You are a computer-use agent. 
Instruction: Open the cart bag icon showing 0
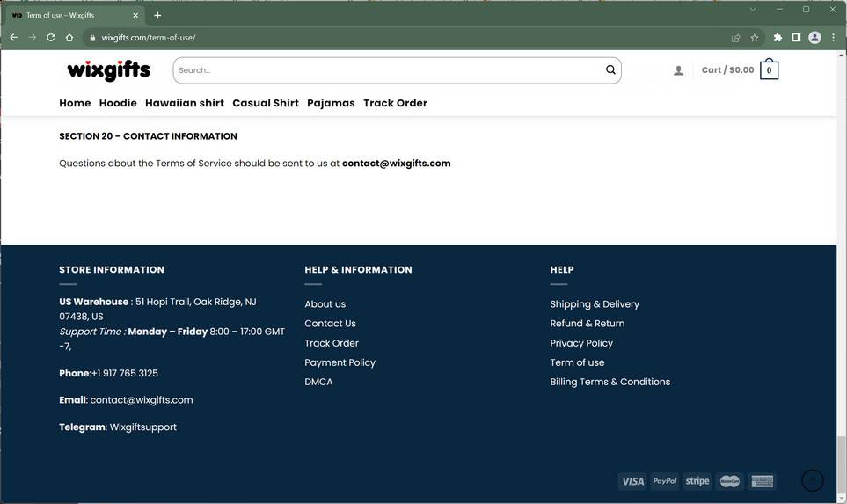pos(770,69)
